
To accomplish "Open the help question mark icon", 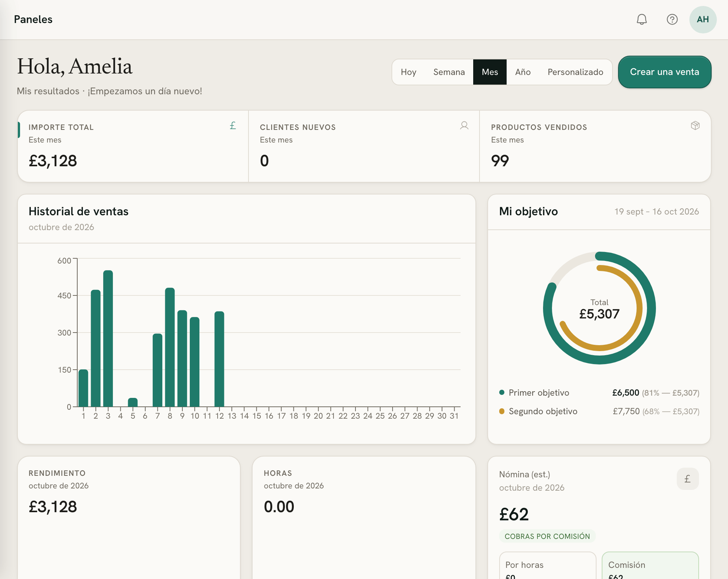I will coord(672,19).
